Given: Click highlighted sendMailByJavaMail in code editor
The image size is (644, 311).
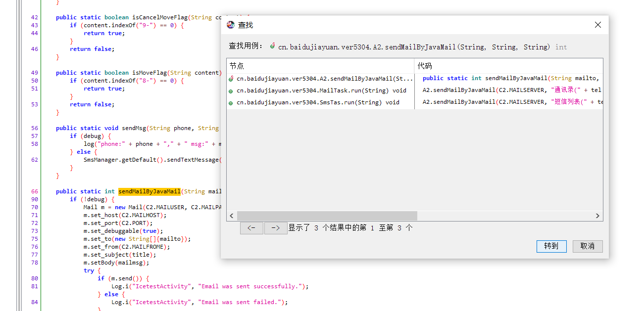Looking at the screenshot, I should [x=149, y=191].
